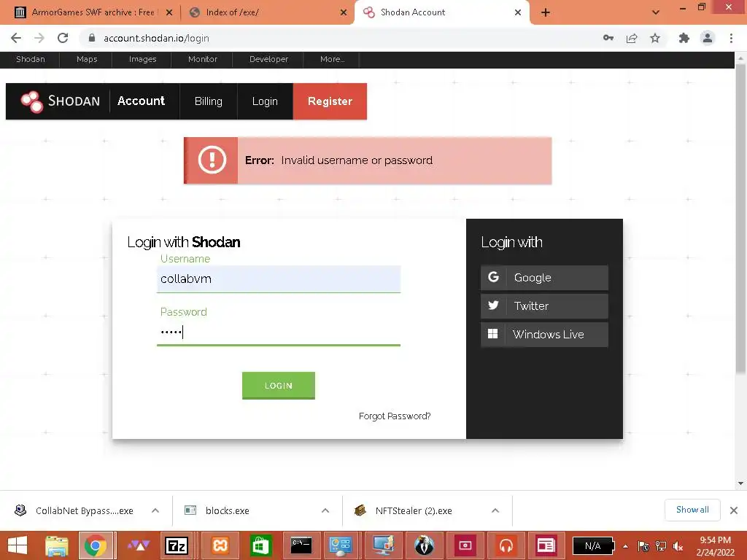This screenshot has width=747, height=560.
Task: Log in with Twitter
Action: pyautogui.click(x=544, y=306)
